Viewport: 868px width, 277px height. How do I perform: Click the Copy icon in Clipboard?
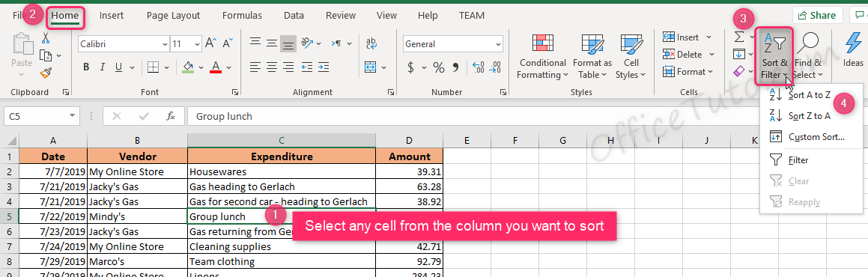(46, 55)
